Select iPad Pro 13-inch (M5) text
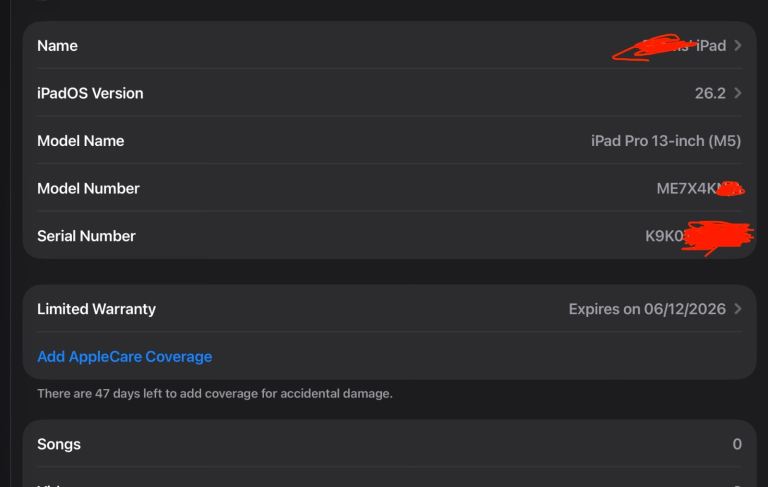 click(666, 141)
